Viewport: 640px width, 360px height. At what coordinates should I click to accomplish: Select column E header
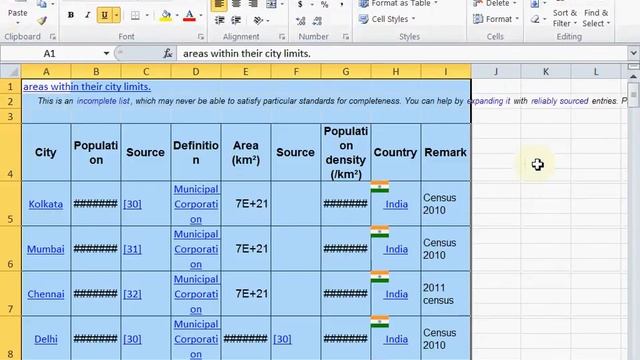246,72
